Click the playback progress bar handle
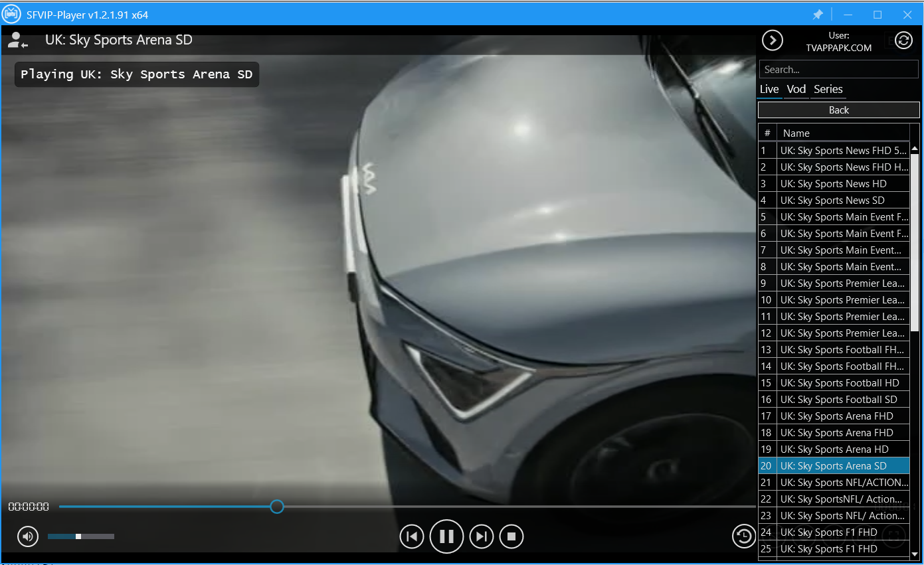Screen dimensions: 924x565 pyautogui.click(x=277, y=507)
